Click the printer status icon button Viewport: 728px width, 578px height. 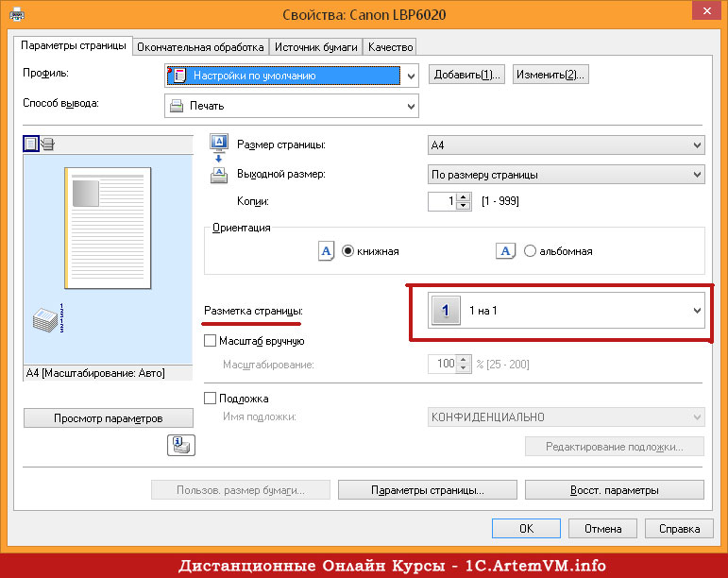tap(180, 446)
